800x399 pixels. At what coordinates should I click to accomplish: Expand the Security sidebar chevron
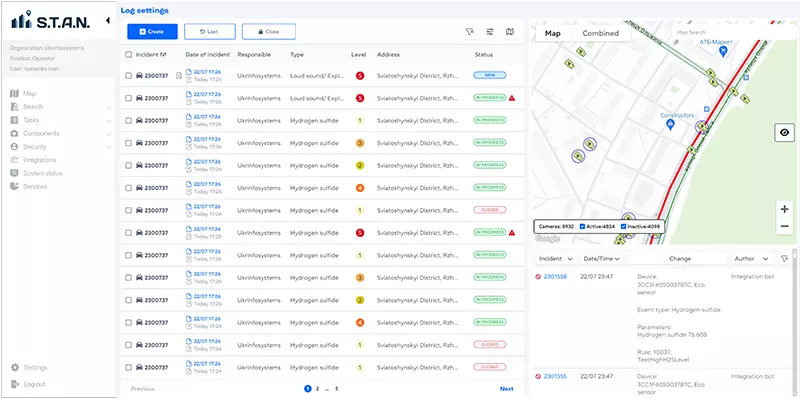pyautogui.click(x=109, y=147)
